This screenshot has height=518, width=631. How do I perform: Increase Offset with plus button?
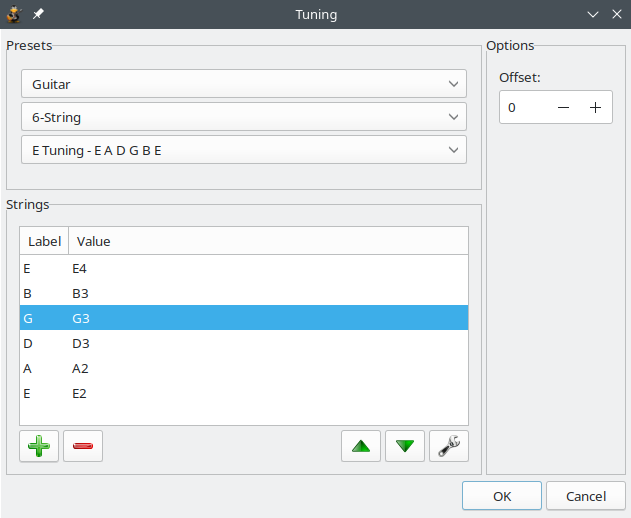(x=596, y=108)
